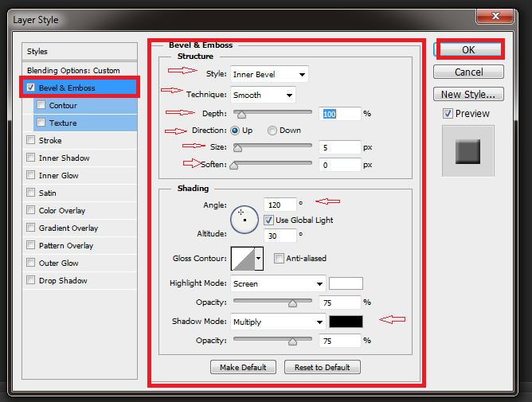Screen dimensions: 532x402
Task: Open the Style dropdown showing Inner Bevel
Action: [269, 74]
